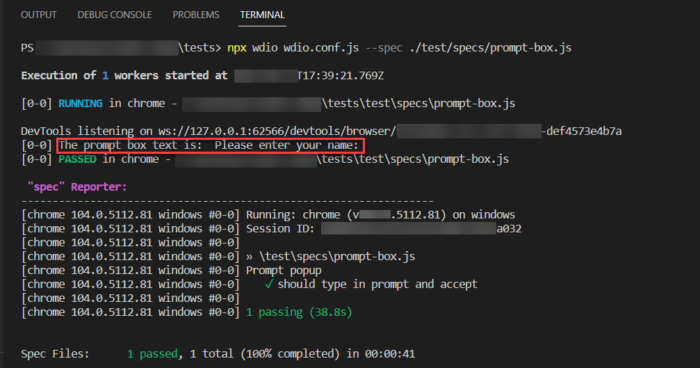This screenshot has height=368, width=700.
Task: Click the "spec" Reporter heading
Action: click(x=77, y=187)
